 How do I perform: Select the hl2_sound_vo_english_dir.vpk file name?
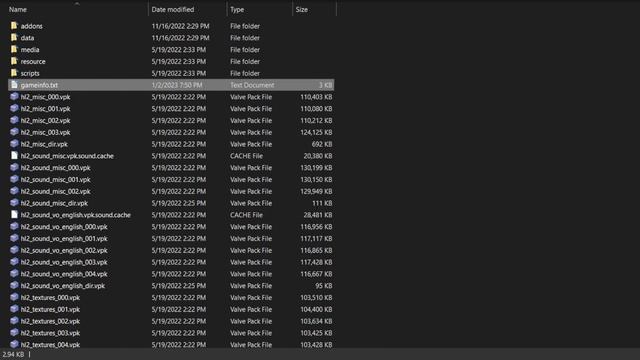[x=63, y=286]
